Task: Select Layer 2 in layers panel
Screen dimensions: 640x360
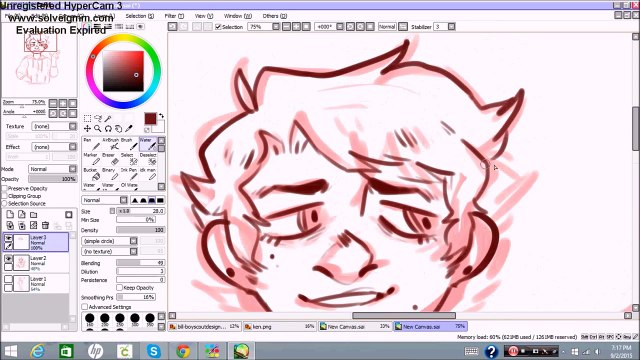Action: (36, 263)
